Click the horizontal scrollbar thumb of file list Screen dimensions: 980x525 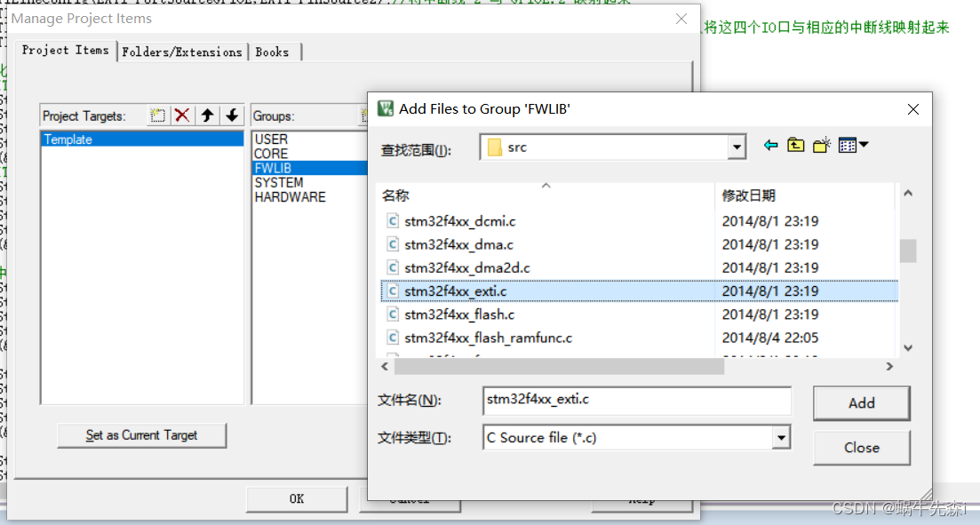coord(559,367)
